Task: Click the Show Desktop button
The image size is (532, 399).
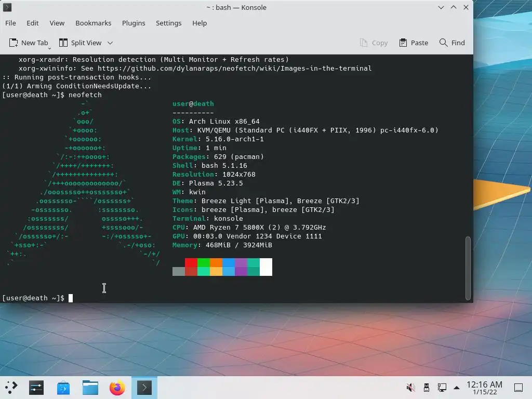Action: click(518, 388)
